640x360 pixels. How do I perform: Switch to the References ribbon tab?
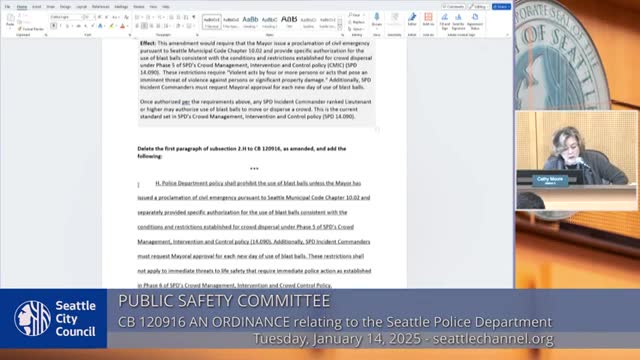point(100,7)
